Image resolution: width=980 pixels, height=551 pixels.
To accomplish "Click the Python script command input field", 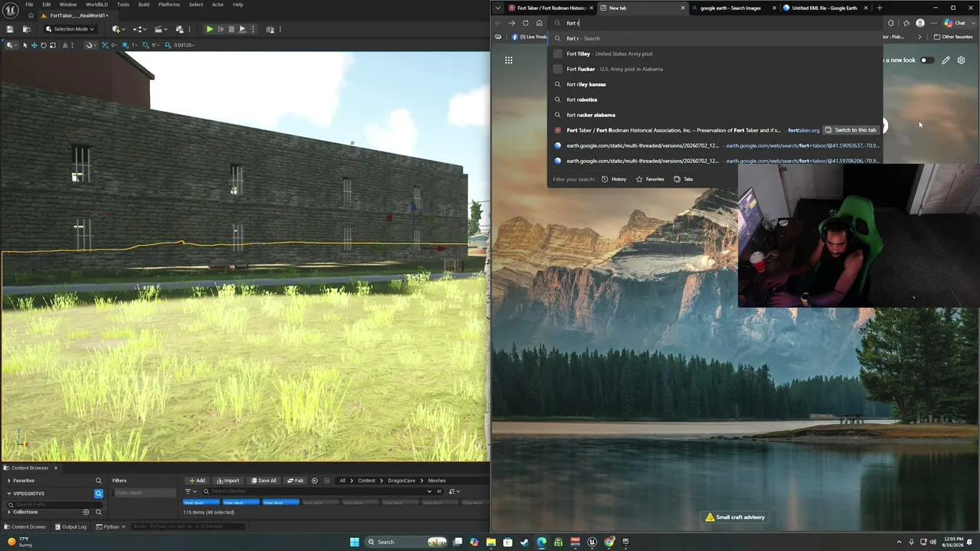I will click(188, 527).
